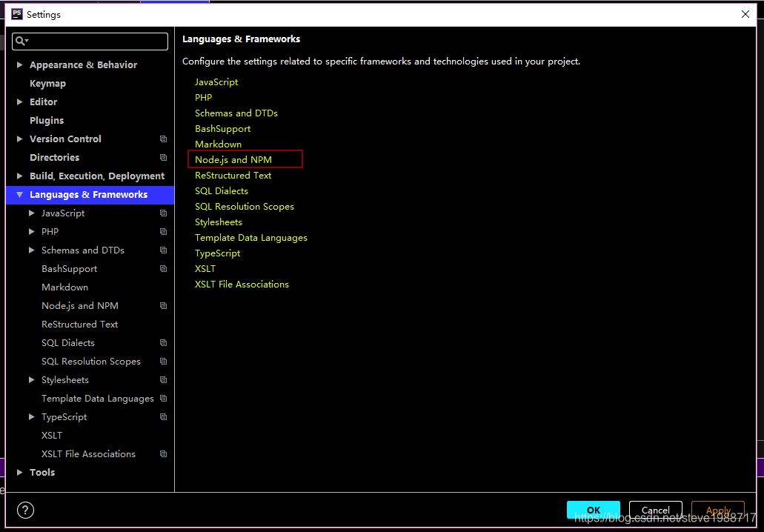Expand the PHP subtree arrow

pos(32,231)
